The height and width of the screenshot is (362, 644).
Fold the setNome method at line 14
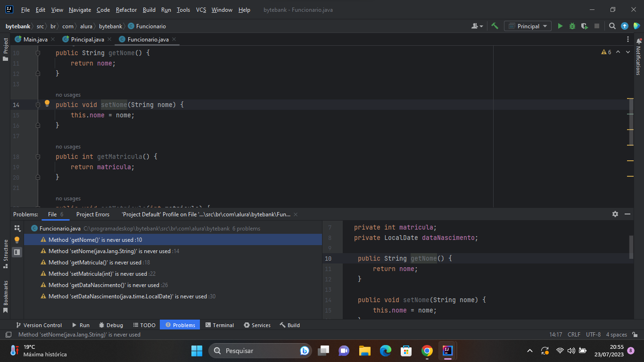pyautogui.click(x=38, y=105)
